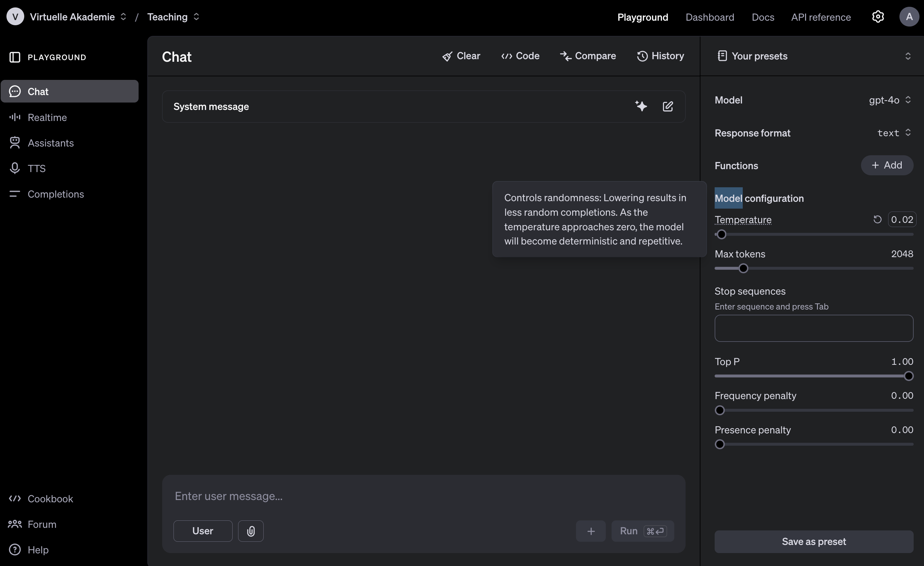Click the generate system message sparkle icon

point(641,106)
